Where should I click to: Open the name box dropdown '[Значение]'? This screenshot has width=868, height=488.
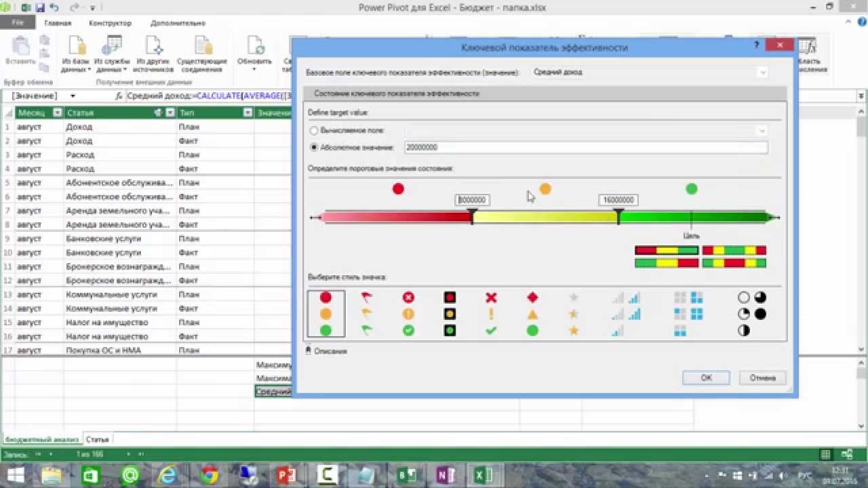tap(73, 96)
